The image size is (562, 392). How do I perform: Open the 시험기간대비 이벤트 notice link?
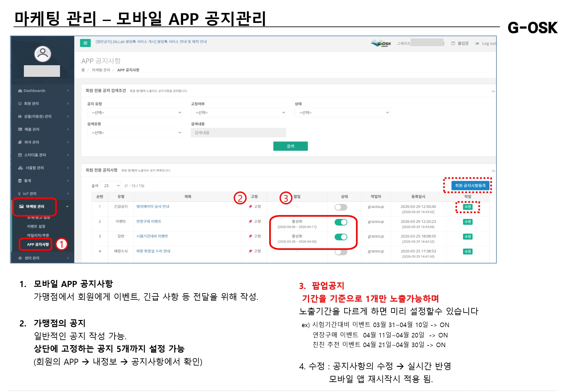(152, 236)
